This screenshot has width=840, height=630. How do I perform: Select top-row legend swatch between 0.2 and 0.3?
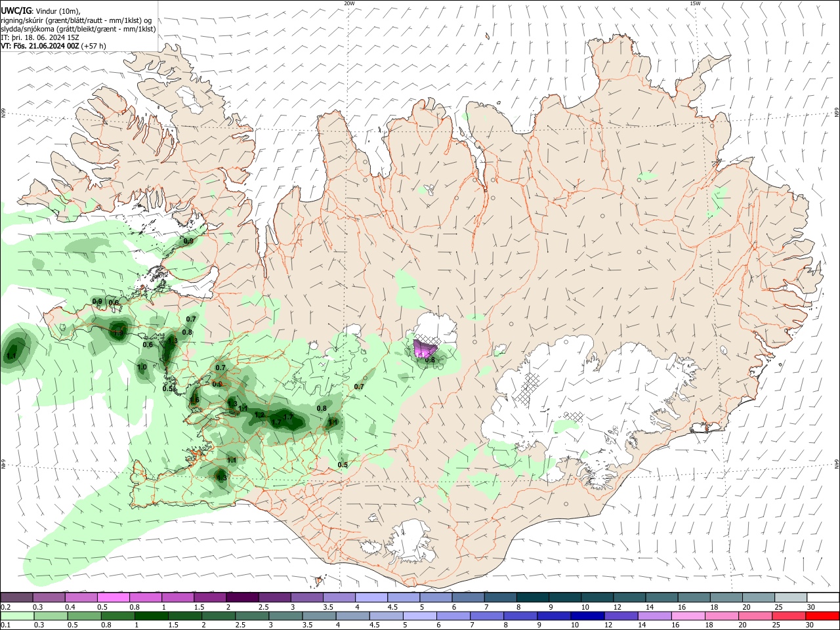(16, 597)
